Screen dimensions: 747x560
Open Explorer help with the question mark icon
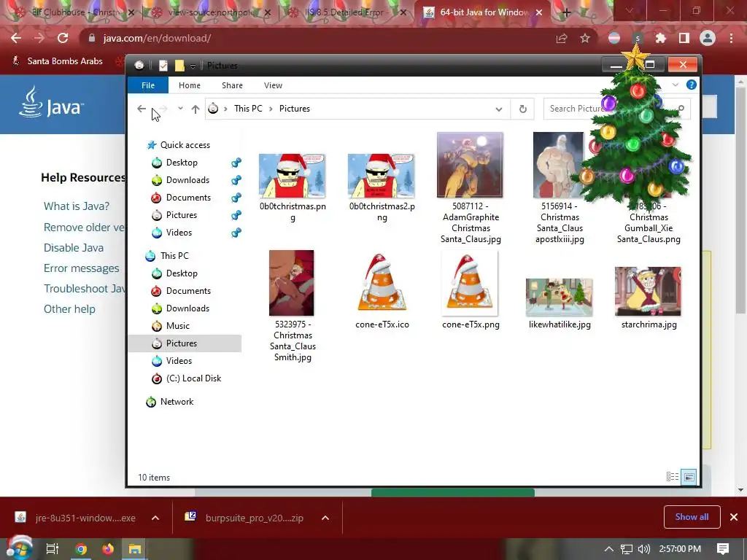point(692,85)
